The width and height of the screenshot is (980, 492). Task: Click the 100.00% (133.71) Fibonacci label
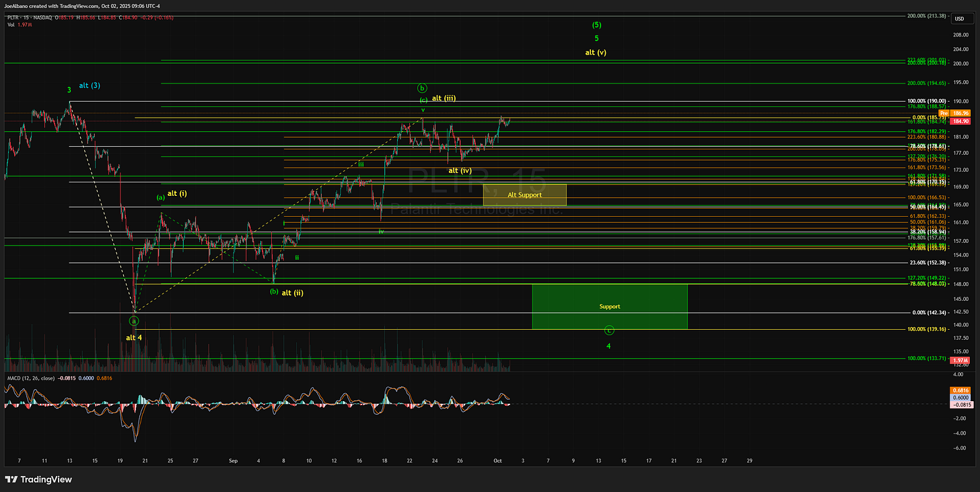tap(927, 359)
